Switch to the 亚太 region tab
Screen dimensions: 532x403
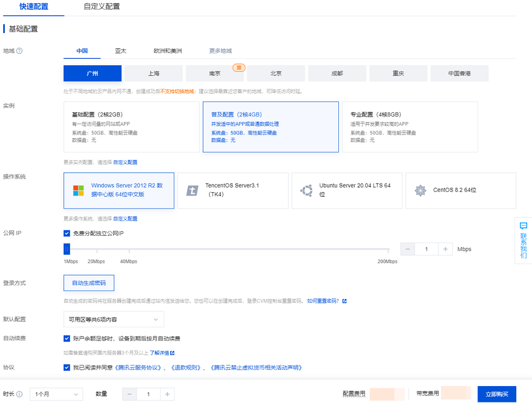coord(120,51)
